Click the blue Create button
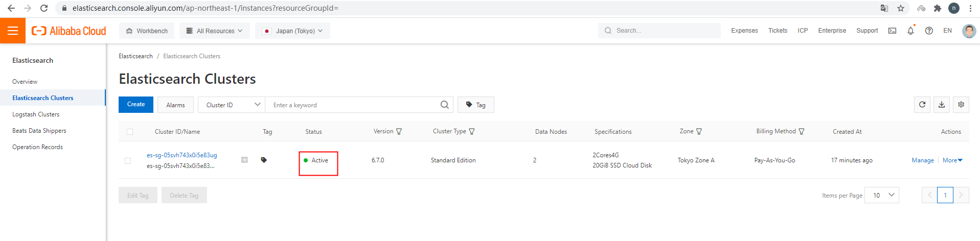Viewport: 980px width, 241px height. click(x=136, y=105)
